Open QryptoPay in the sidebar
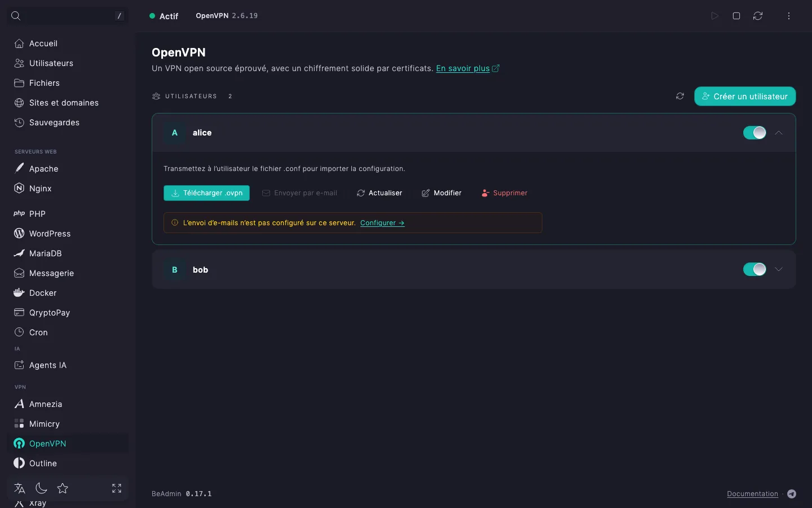The width and height of the screenshot is (812, 508). pos(68,313)
